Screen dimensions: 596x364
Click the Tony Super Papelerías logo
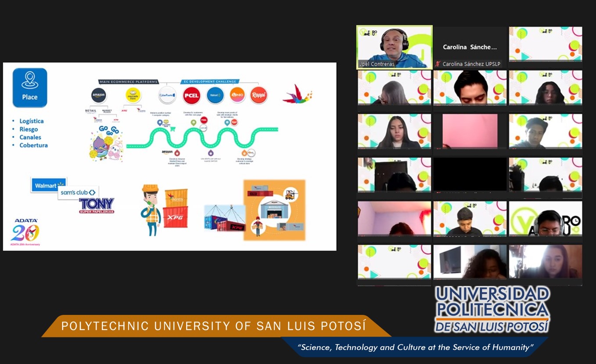[x=97, y=206]
